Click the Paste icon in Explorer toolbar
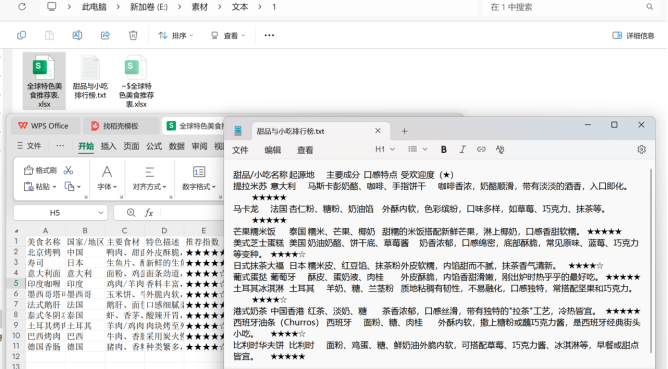This screenshot has height=369, width=668. [49, 35]
